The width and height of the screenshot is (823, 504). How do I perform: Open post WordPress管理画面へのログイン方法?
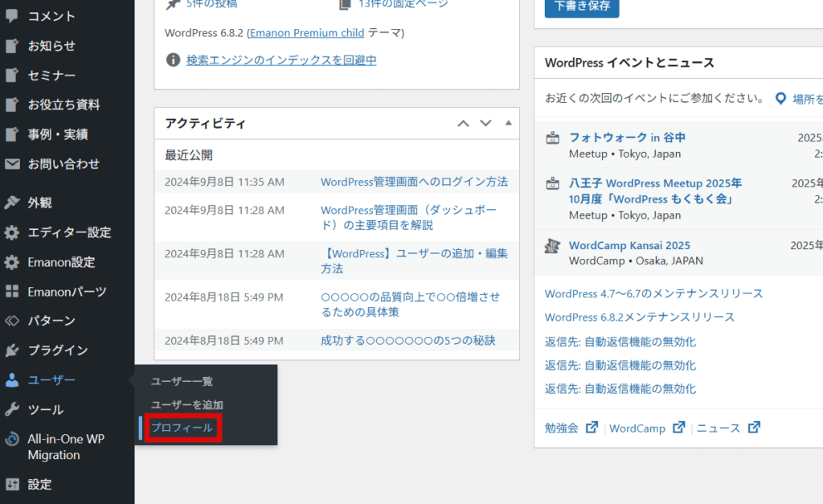coord(414,182)
